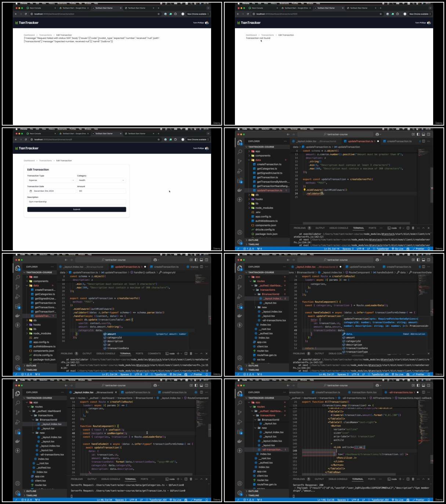Image resolution: width=446 pixels, height=504 pixels.
Task: Toggle secondary side bar in .validator( VS Code window title bar
Action: coord(428,134)
